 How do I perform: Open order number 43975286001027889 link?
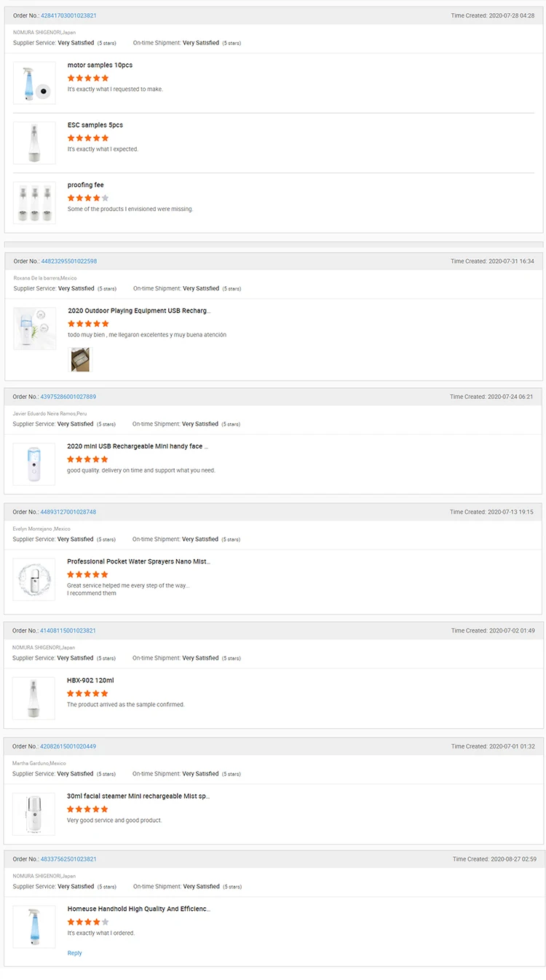tap(68, 397)
